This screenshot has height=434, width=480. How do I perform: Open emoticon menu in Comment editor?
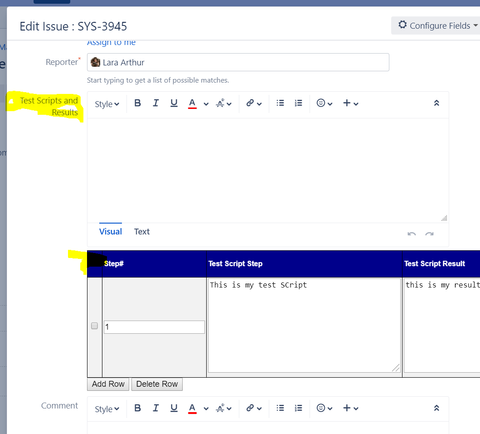[324, 408]
